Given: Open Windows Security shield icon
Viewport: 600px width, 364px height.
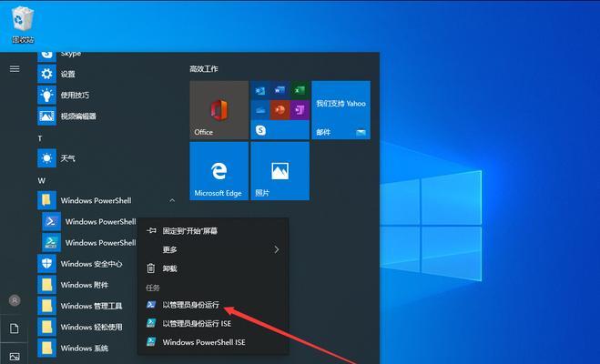Looking at the screenshot, I should tap(46, 263).
